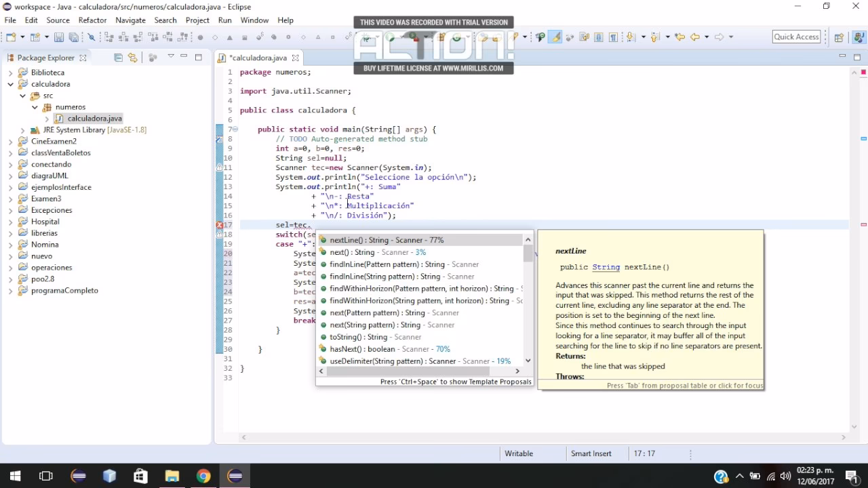Select the calculadora.java editor tab

point(258,58)
